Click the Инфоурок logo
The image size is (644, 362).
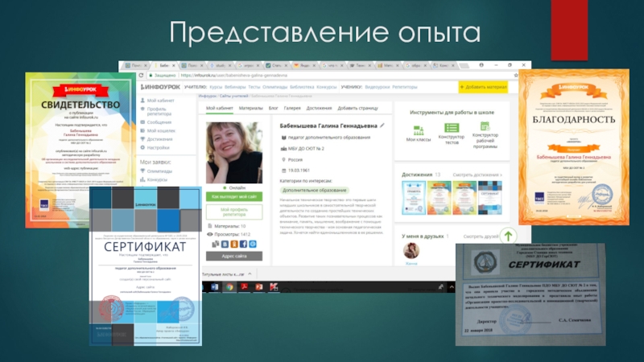click(x=159, y=86)
